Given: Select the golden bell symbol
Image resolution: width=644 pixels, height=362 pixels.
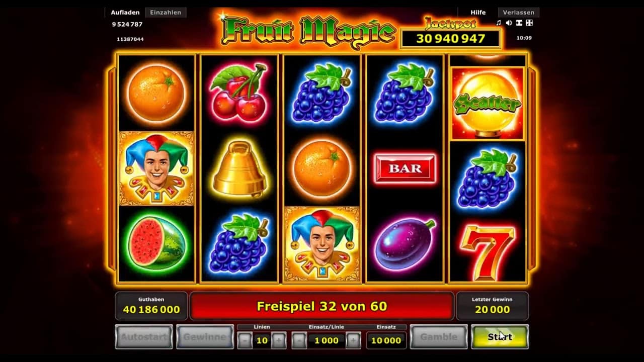Looking at the screenshot, I should click(239, 168).
